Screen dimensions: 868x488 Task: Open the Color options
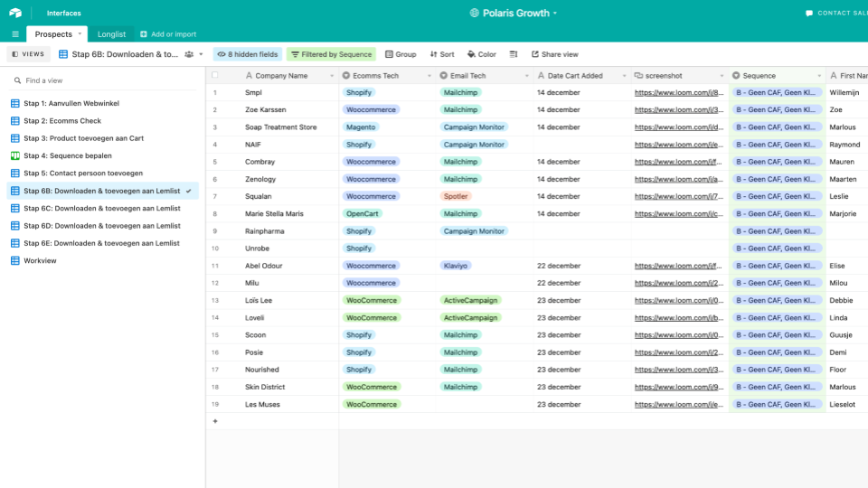click(x=482, y=54)
